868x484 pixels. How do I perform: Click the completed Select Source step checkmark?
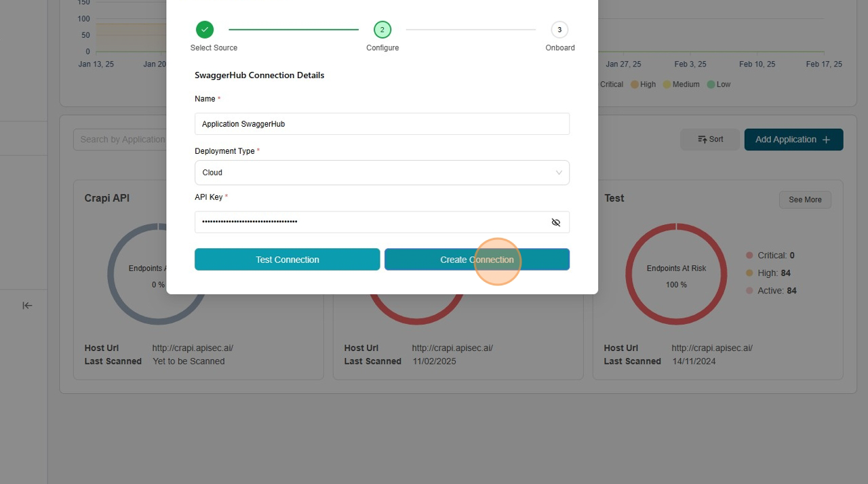click(205, 30)
